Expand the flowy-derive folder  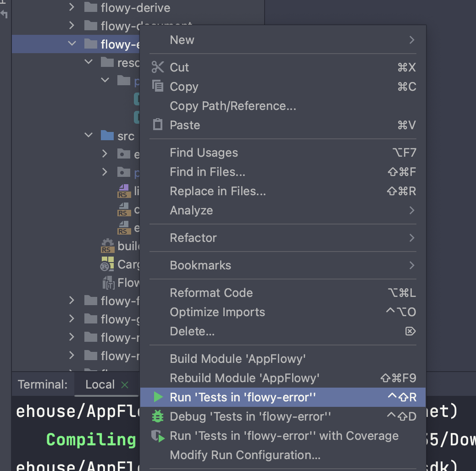[x=72, y=7]
